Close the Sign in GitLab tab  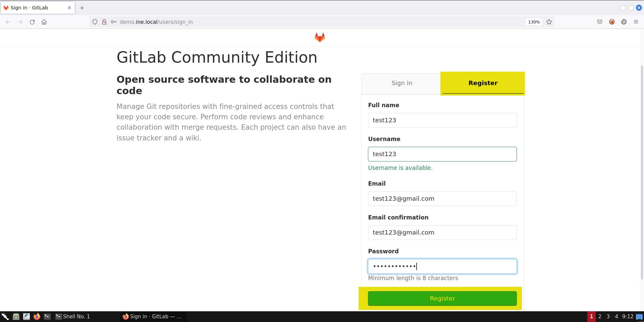tap(69, 8)
